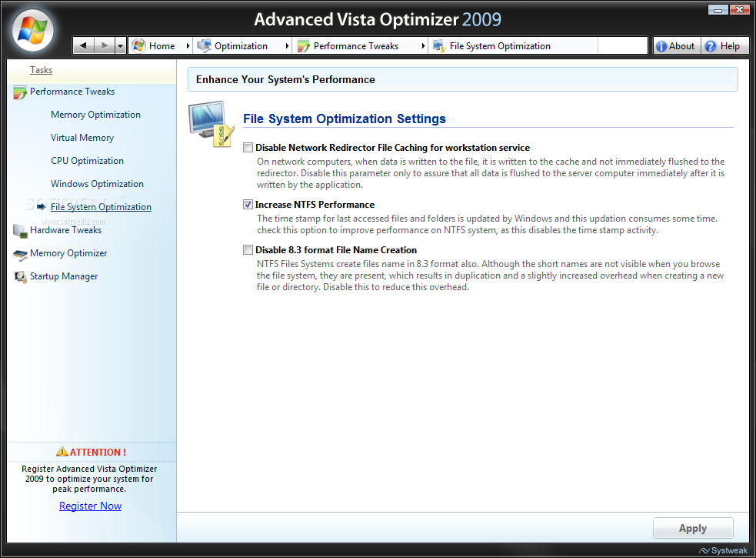Click the File System Optimization breadcrumb text

point(500,46)
